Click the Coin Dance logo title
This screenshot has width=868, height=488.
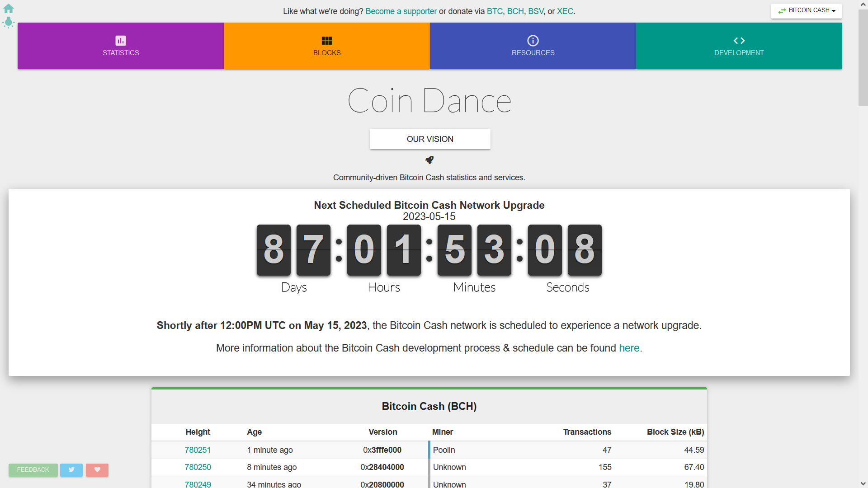coord(429,101)
